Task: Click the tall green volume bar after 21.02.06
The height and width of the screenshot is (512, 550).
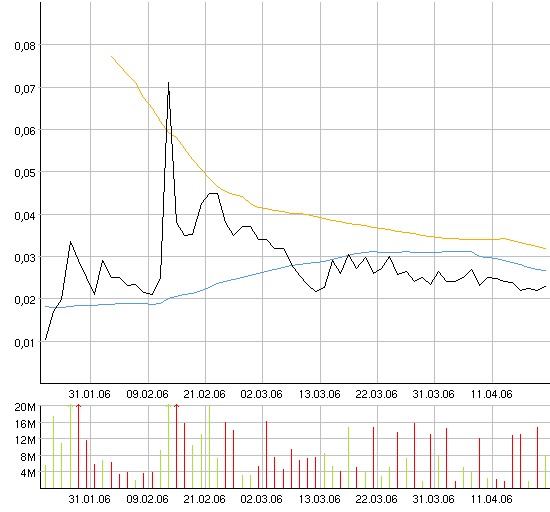Action: click(x=209, y=446)
